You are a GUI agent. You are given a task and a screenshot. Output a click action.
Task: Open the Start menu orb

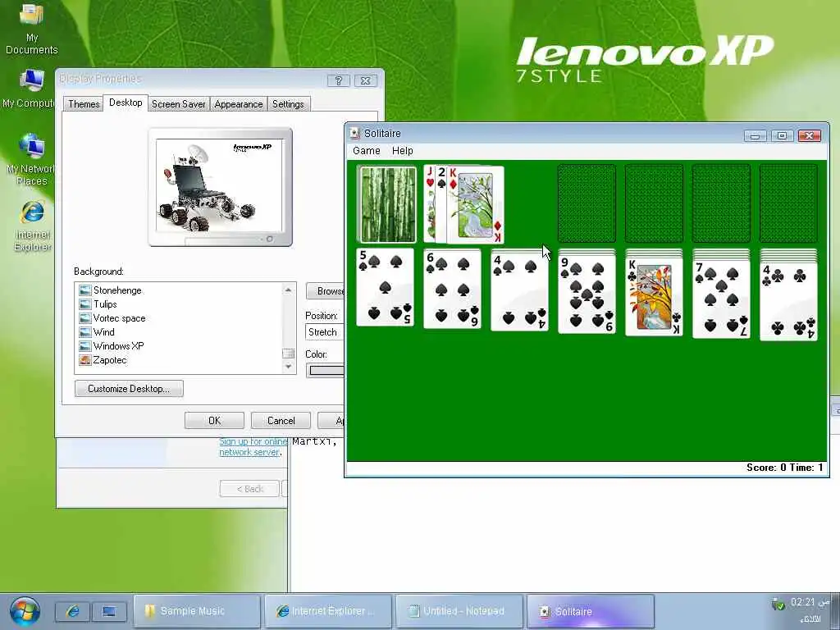25,611
